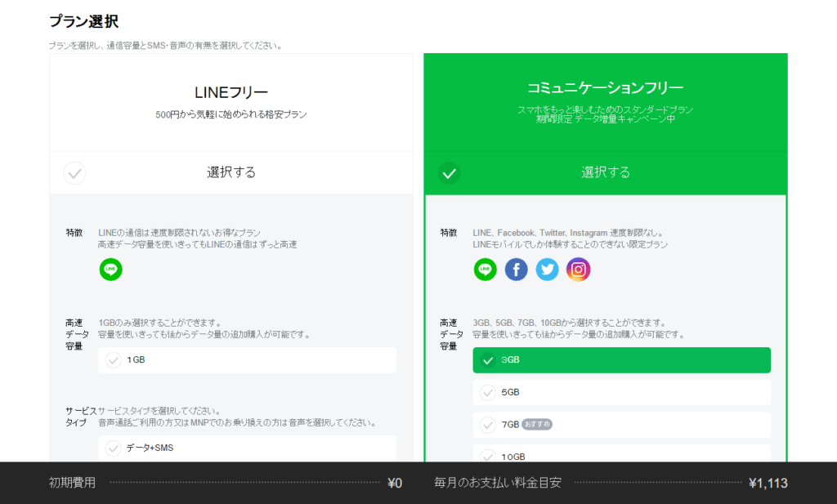Click the おすすめ badge beside 7GB
This screenshot has width=837, height=504.
[537, 425]
